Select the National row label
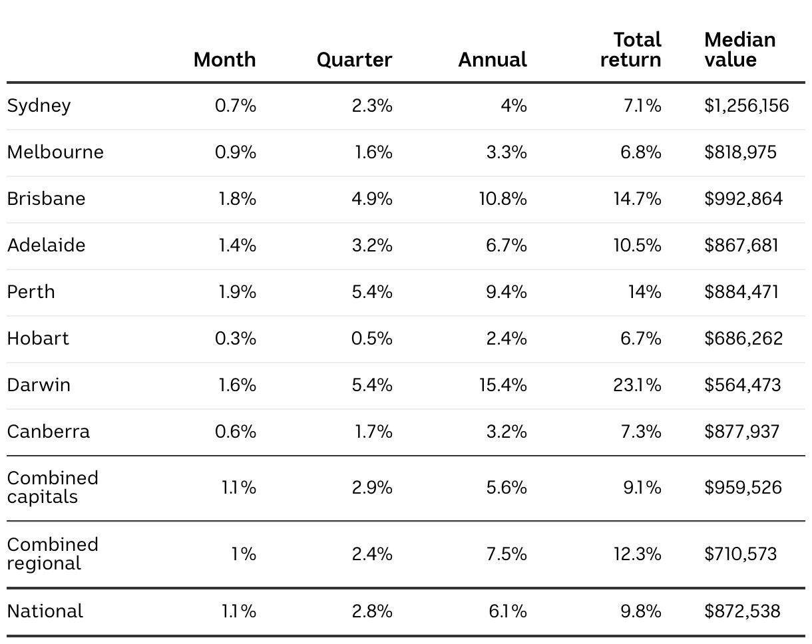The height and width of the screenshot is (644, 812). click(x=45, y=611)
